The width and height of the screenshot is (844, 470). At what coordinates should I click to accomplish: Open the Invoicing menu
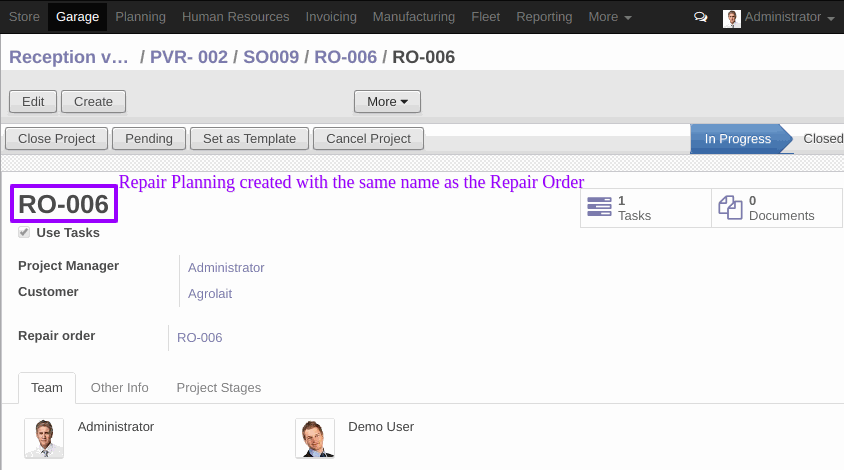(x=331, y=17)
